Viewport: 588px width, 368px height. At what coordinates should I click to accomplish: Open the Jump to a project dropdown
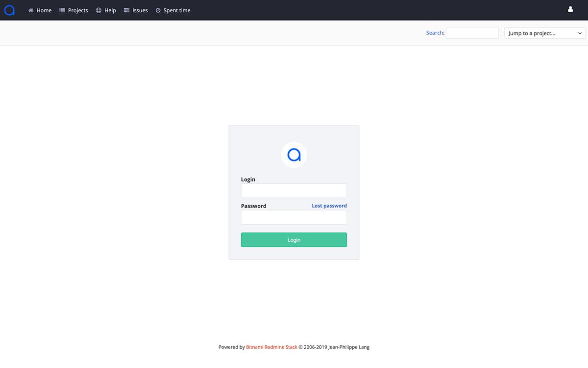(x=544, y=33)
